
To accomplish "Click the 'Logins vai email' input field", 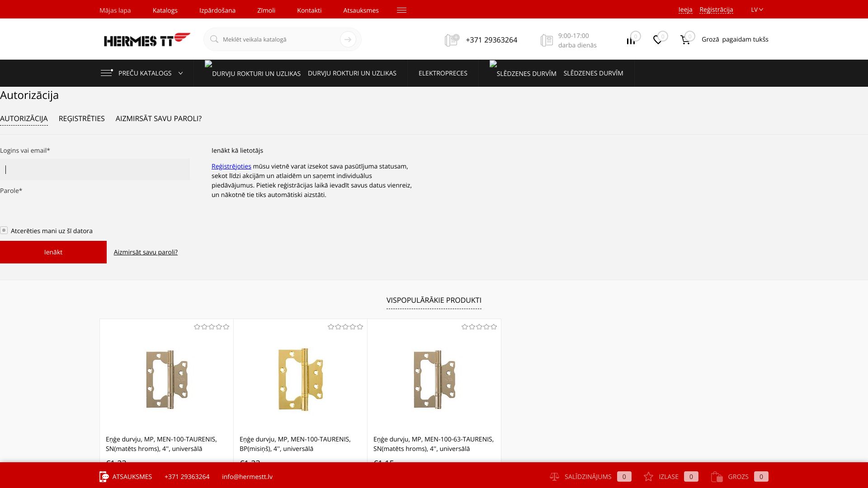I will click(95, 169).
